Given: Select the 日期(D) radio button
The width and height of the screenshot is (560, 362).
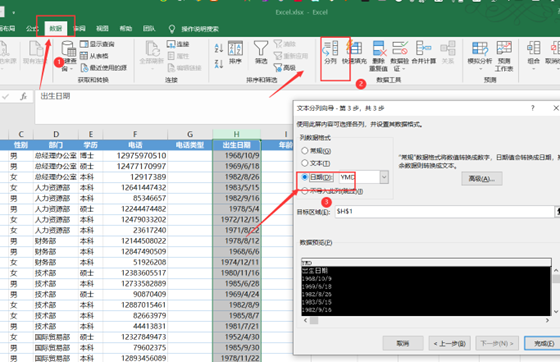Looking at the screenshot, I should [x=305, y=177].
